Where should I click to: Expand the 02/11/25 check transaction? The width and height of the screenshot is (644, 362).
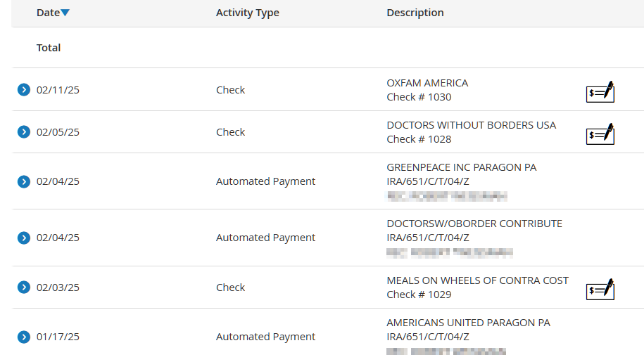[x=24, y=89]
